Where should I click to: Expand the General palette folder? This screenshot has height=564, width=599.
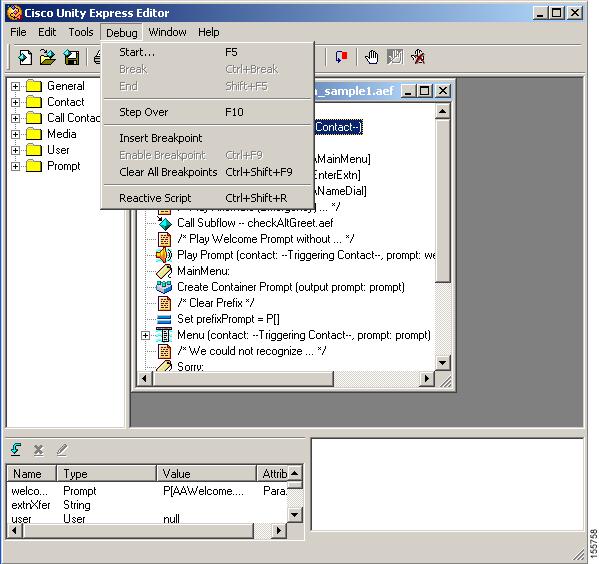[15, 86]
